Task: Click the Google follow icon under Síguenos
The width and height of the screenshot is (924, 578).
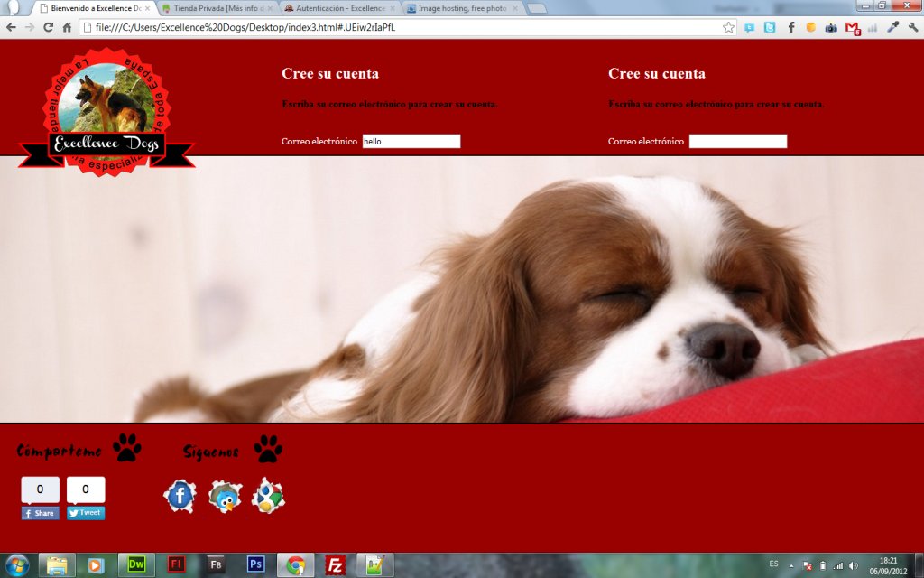Action: (268, 496)
